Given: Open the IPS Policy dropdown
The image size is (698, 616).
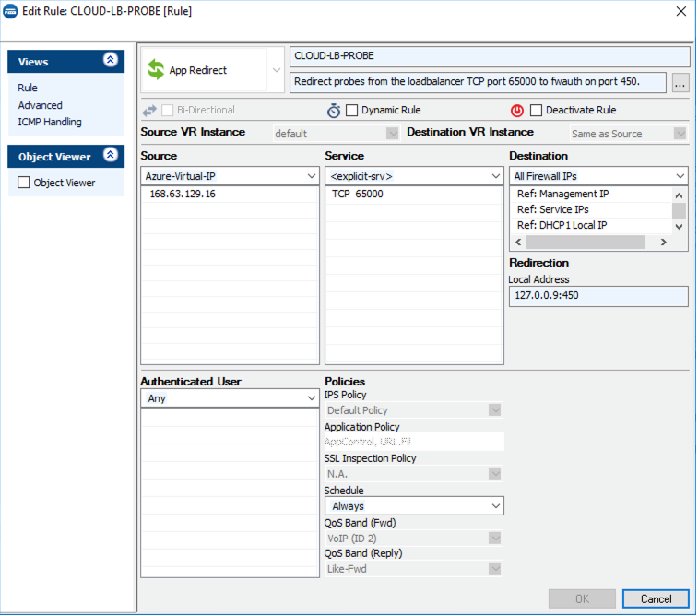Looking at the screenshot, I should pyautogui.click(x=494, y=410).
